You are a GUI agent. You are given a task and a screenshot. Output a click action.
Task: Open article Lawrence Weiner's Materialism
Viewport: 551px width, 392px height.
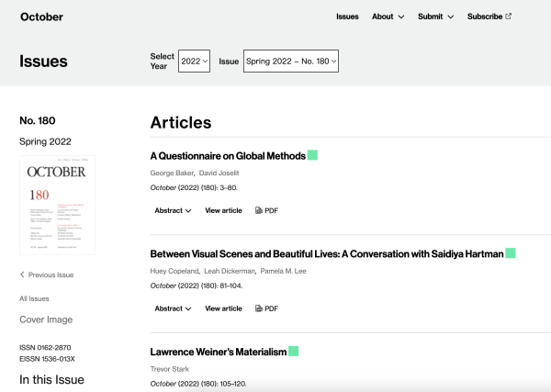pyautogui.click(x=219, y=352)
